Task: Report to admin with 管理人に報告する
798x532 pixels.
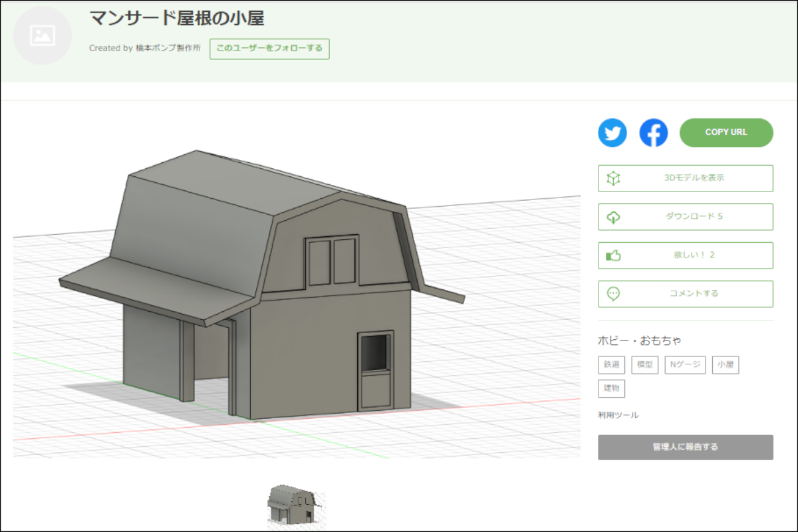Action: [x=686, y=447]
